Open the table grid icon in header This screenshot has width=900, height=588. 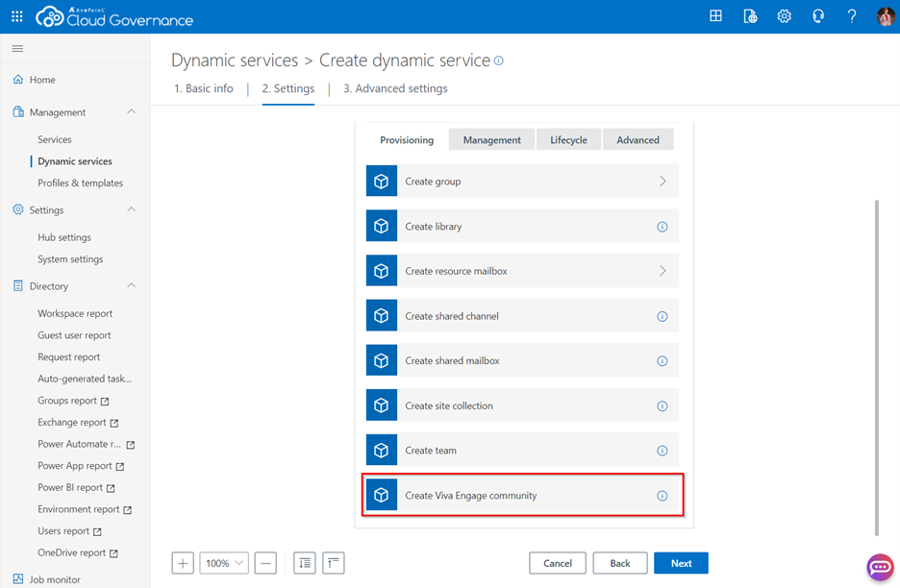(x=715, y=16)
